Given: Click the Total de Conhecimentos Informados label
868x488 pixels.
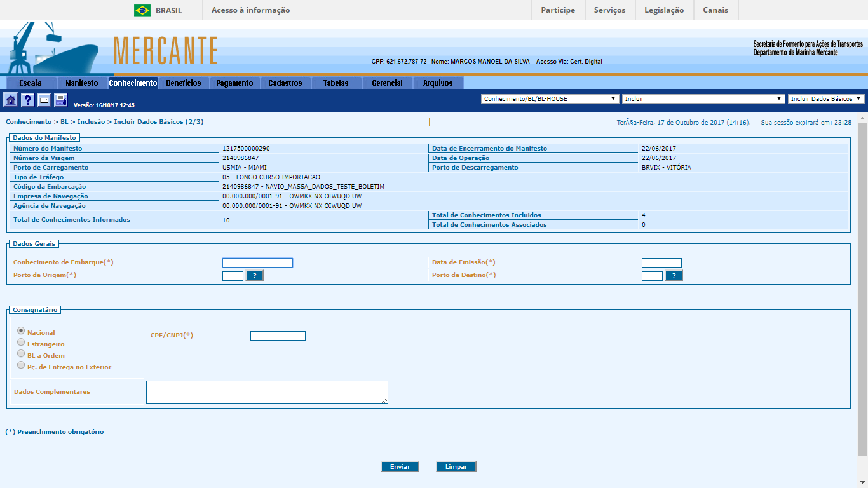Looking at the screenshot, I should point(72,220).
